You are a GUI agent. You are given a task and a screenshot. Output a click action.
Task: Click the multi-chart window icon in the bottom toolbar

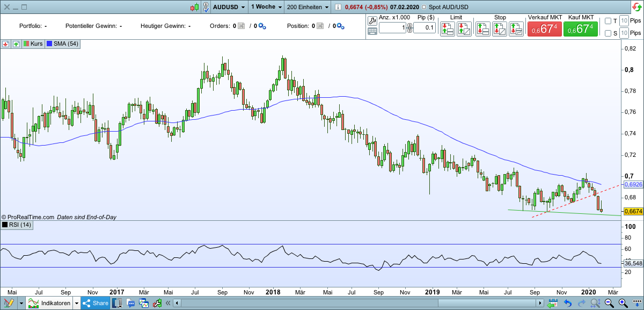144,303
